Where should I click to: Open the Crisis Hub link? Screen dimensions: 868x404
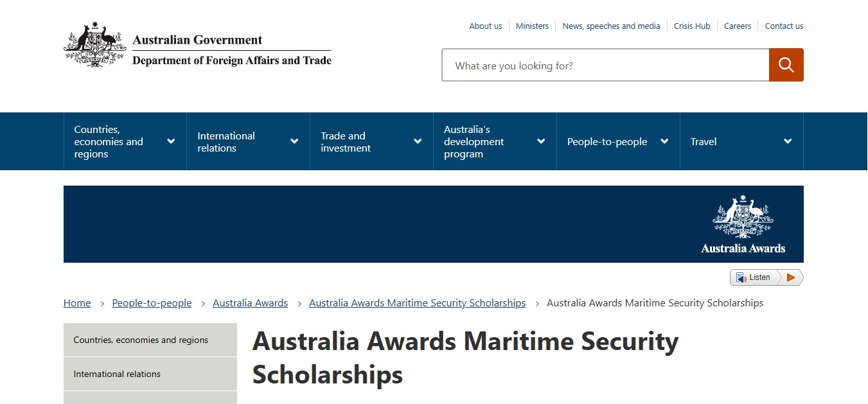[x=692, y=26]
